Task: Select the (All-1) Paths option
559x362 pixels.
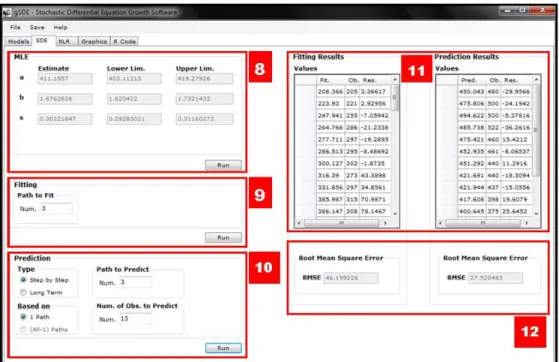Action: 24,329
